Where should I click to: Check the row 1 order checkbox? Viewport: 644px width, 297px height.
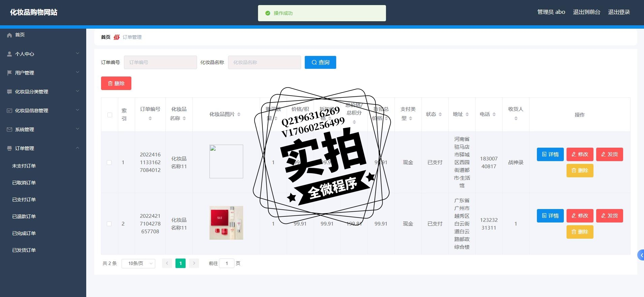point(109,162)
